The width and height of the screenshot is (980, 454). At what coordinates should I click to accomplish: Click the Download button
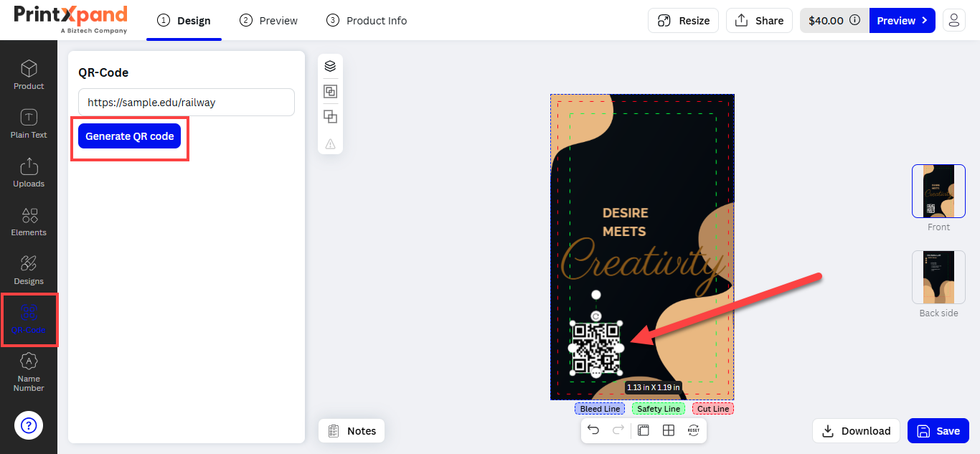pos(856,431)
